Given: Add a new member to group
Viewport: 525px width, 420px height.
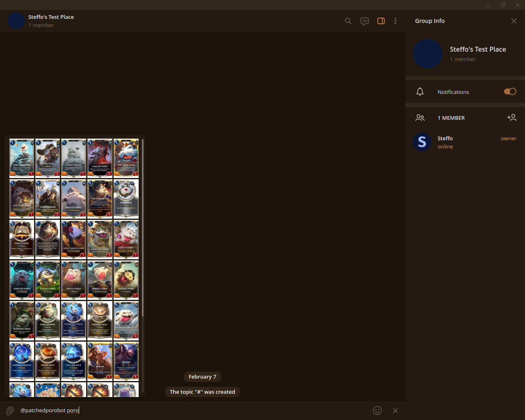Looking at the screenshot, I should click(x=511, y=118).
